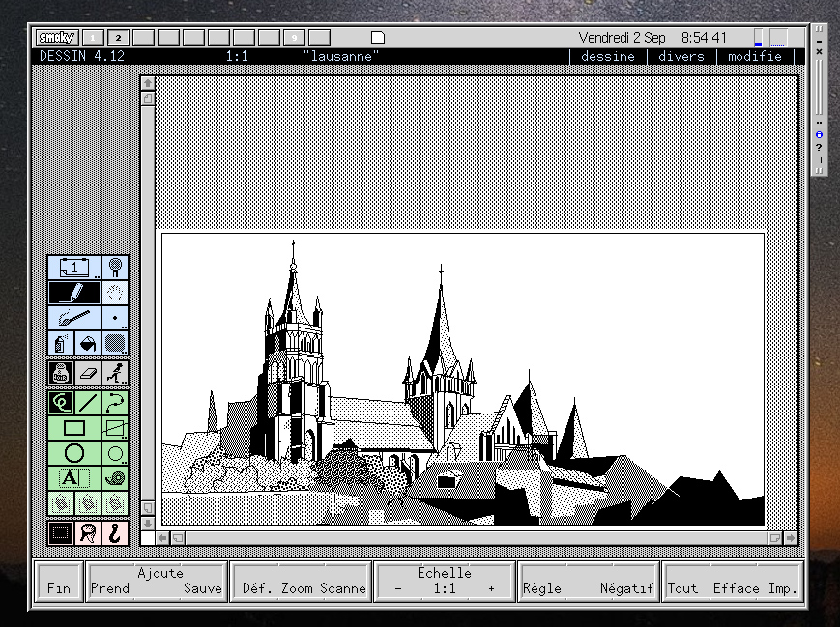Toggle the Règle ruler option

point(542,588)
